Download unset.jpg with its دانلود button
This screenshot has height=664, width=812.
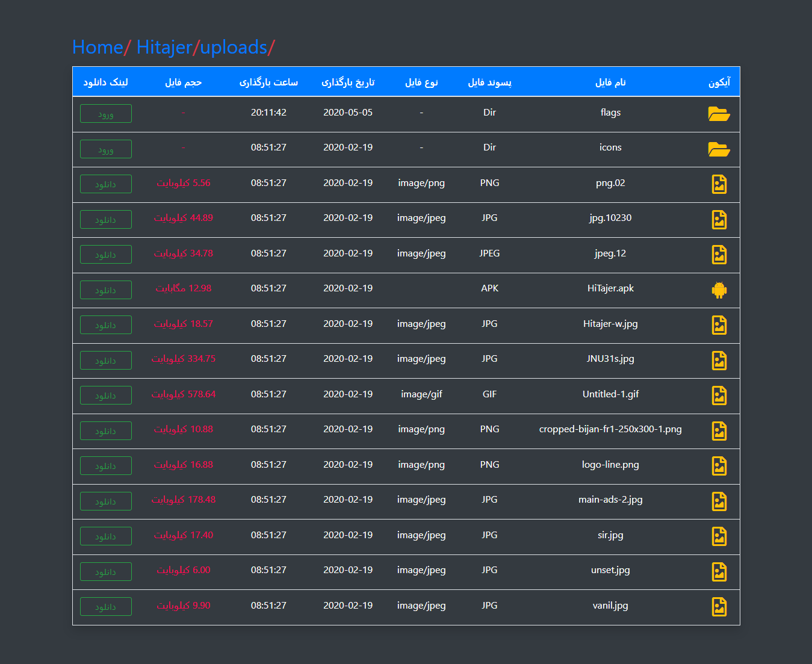coord(106,572)
